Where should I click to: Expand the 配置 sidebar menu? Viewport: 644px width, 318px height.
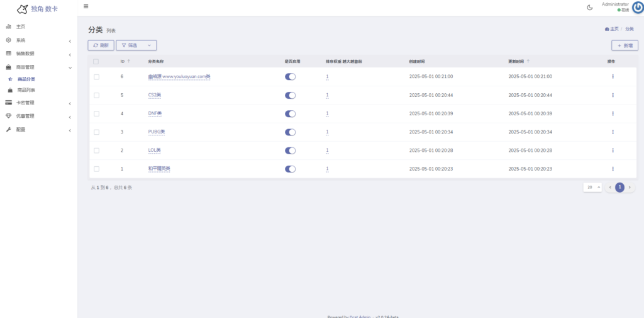(38, 130)
